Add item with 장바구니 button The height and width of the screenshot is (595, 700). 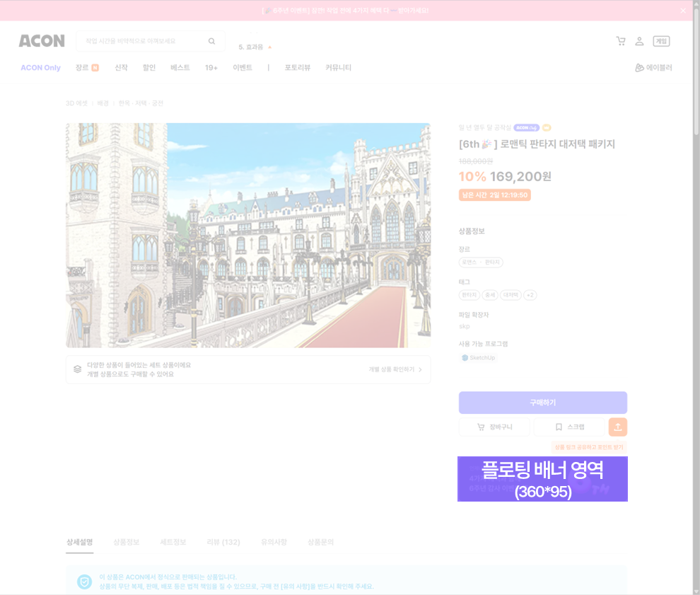coord(495,427)
